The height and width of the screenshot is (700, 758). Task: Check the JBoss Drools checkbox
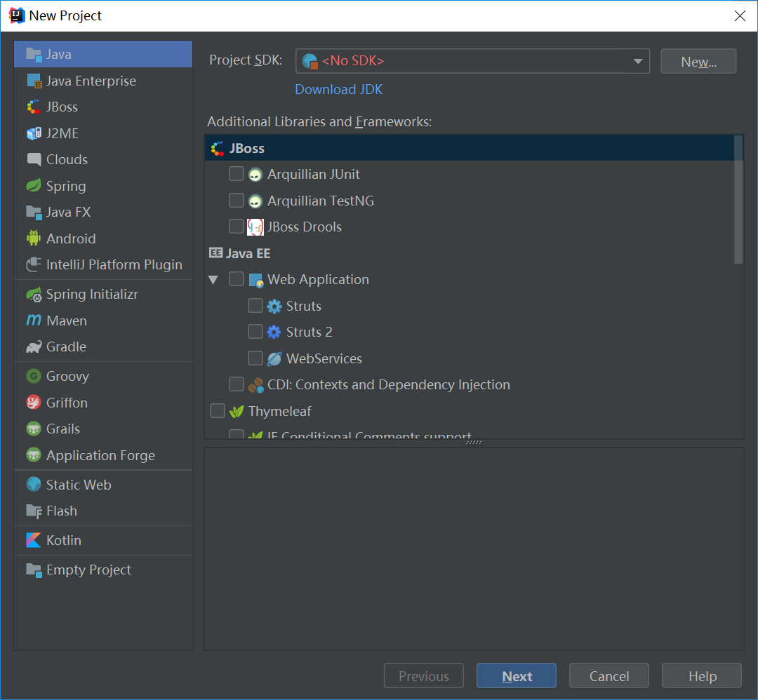click(237, 226)
